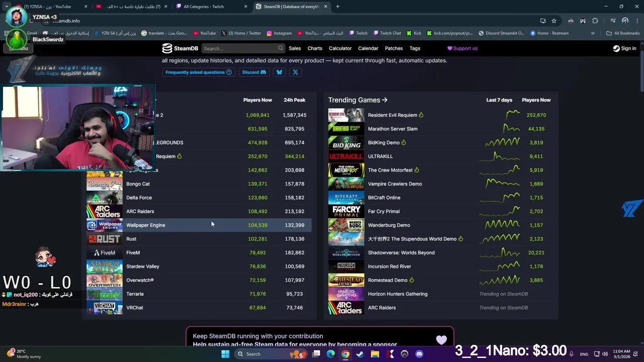This screenshot has height=362, width=644.
Task: Click the Rust game thumbnail
Action: [104, 239]
